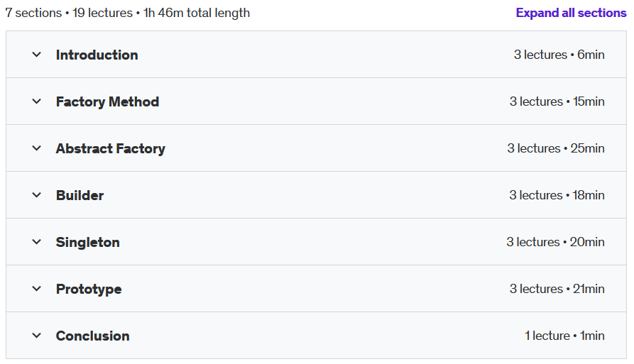634x364 pixels.
Task: Click Introduction's 3 lectures 6min label
Action: coord(559,55)
